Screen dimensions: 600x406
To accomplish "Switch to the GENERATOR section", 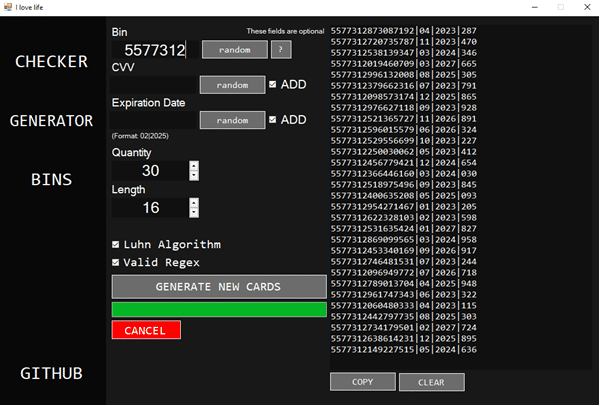I will [x=51, y=121].
